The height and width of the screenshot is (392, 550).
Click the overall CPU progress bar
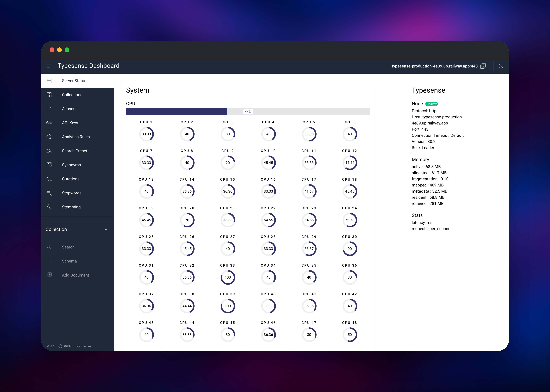248,112
